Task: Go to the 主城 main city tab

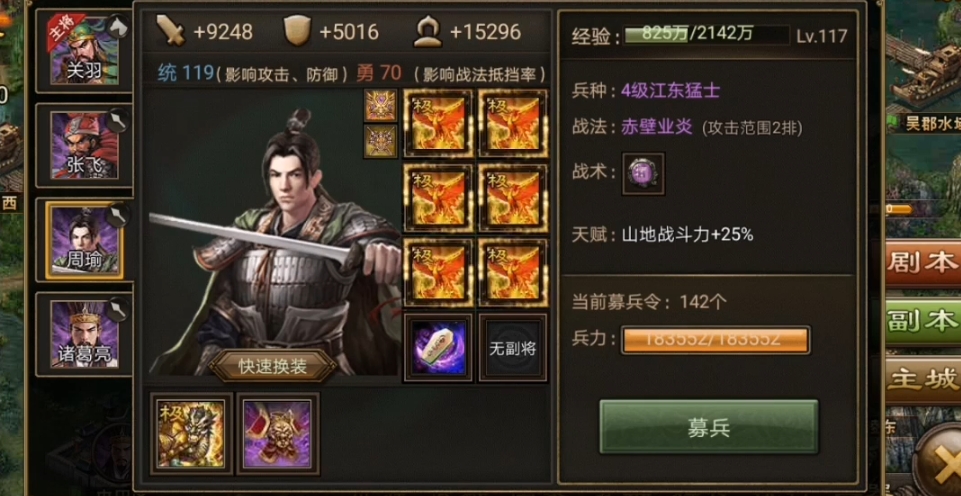Action: 922,379
